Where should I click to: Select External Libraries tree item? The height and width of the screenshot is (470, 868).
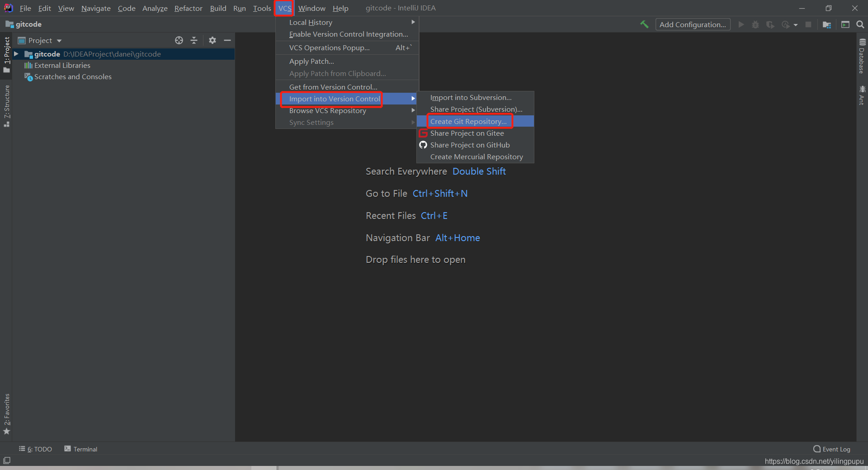pyautogui.click(x=62, y=65)
